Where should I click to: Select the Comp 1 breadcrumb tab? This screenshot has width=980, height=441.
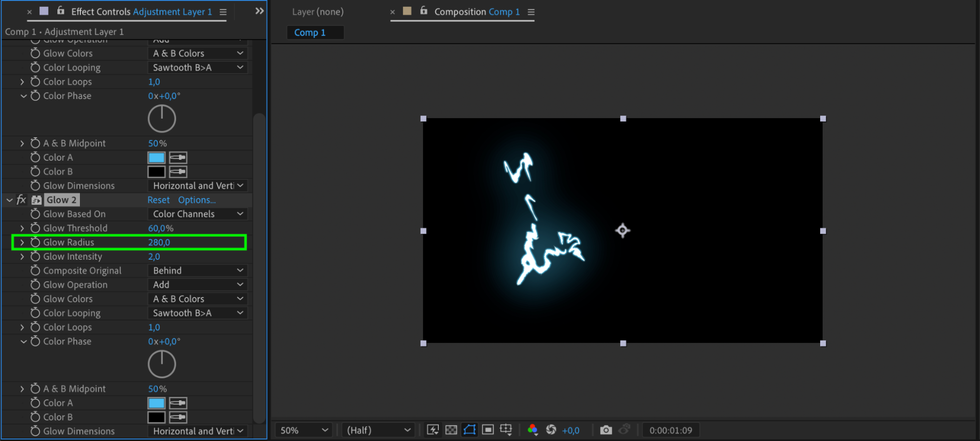pos(310,32)
